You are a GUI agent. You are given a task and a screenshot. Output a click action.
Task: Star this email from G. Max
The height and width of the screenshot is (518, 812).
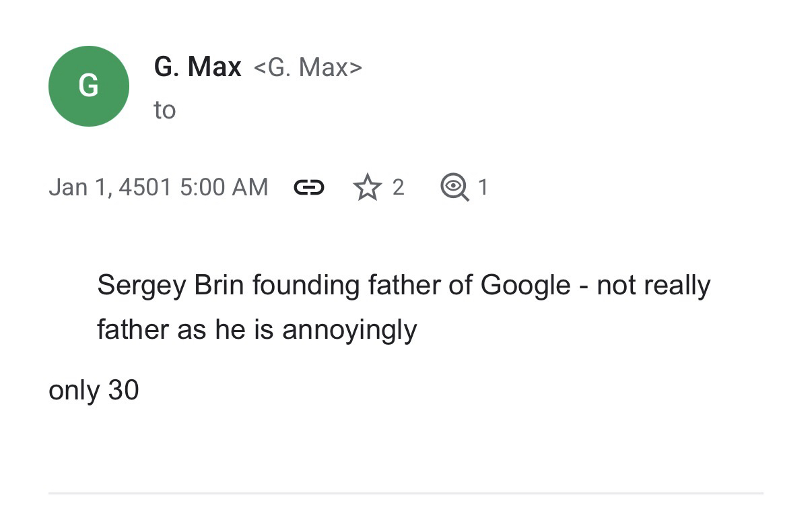point(367,187)
